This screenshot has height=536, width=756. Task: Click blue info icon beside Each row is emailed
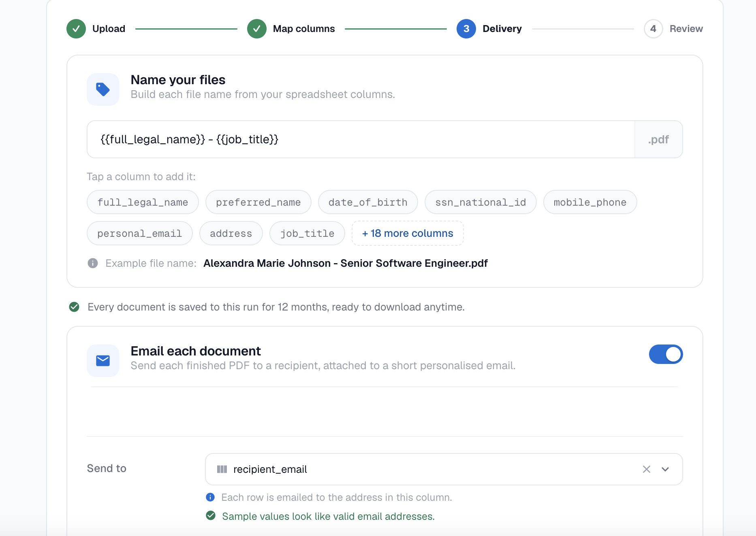pos(210,497)
